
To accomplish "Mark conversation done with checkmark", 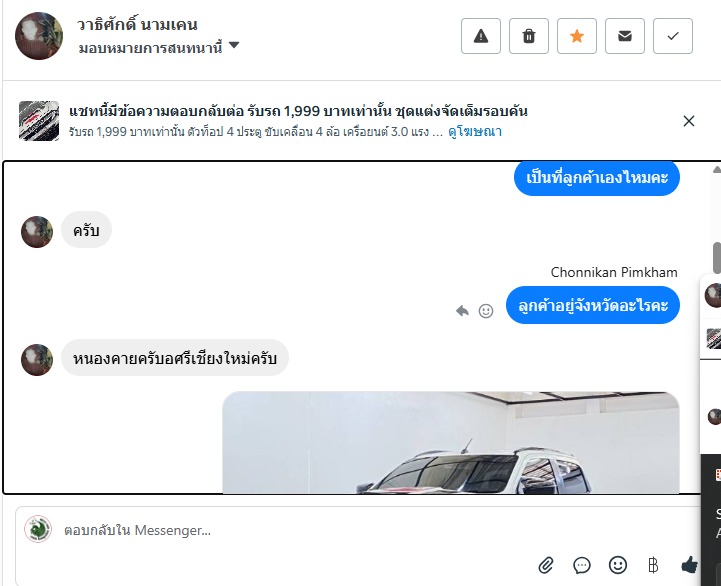I will (673, 36).
